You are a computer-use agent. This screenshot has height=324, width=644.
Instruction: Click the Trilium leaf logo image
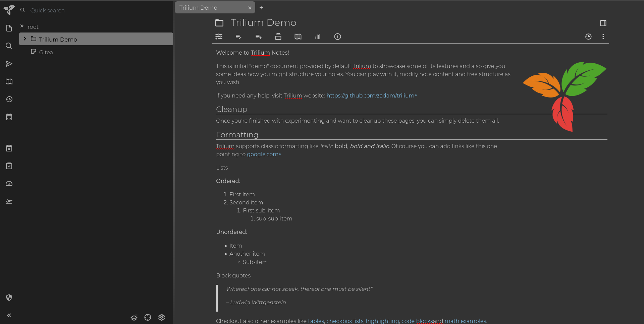[x=565, y=96]
